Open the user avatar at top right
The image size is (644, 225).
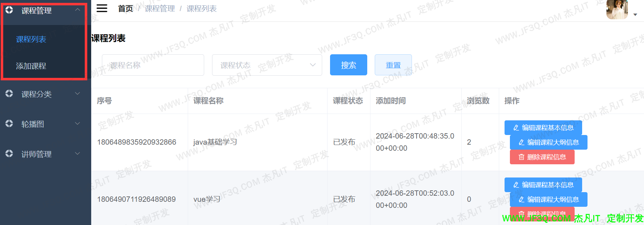(x=617, y=10)
